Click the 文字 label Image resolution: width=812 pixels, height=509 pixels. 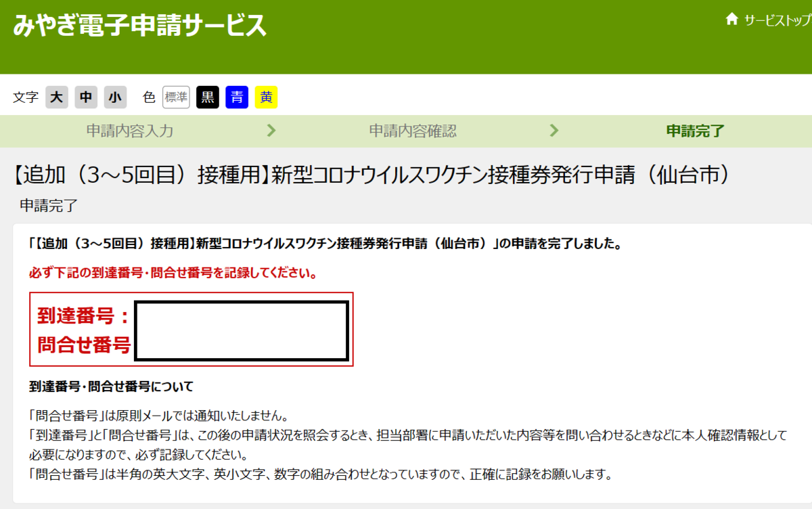(x=26, y=97)
